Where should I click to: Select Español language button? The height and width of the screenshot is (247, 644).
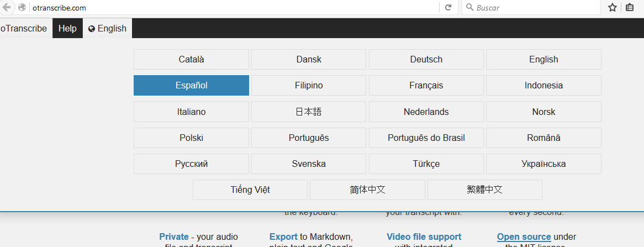(191, 86)
